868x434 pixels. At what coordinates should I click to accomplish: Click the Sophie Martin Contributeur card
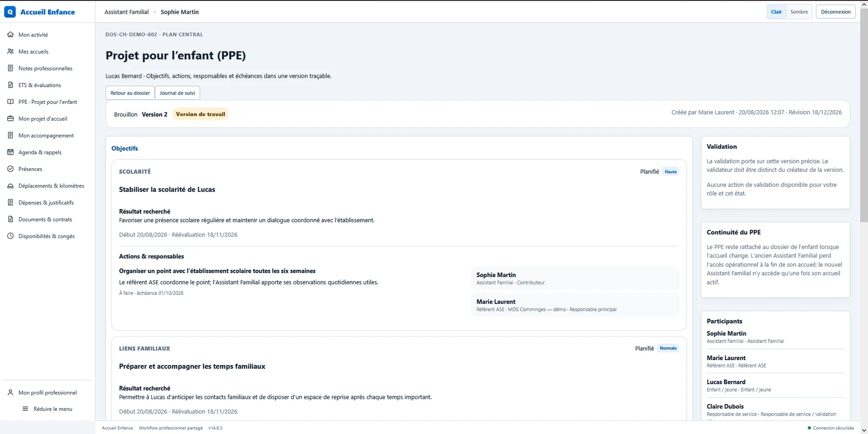(575, 279)
